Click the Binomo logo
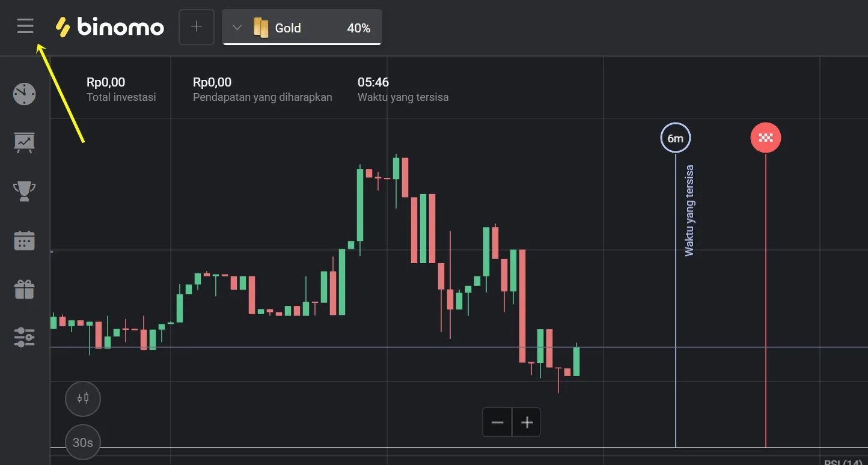 (110, 27)
